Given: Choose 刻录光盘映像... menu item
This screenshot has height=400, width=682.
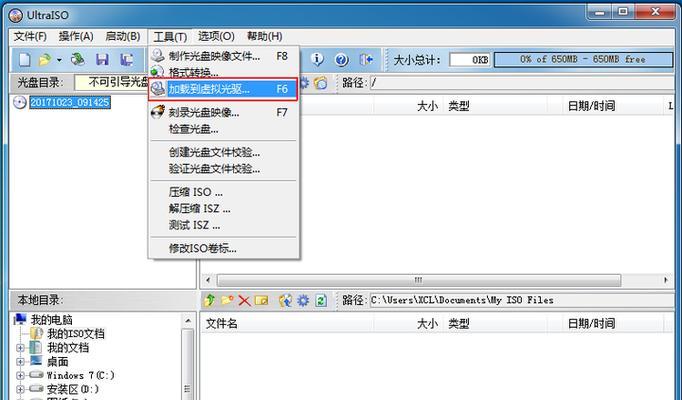Looking at the screenshot, I should pos(224,113).
